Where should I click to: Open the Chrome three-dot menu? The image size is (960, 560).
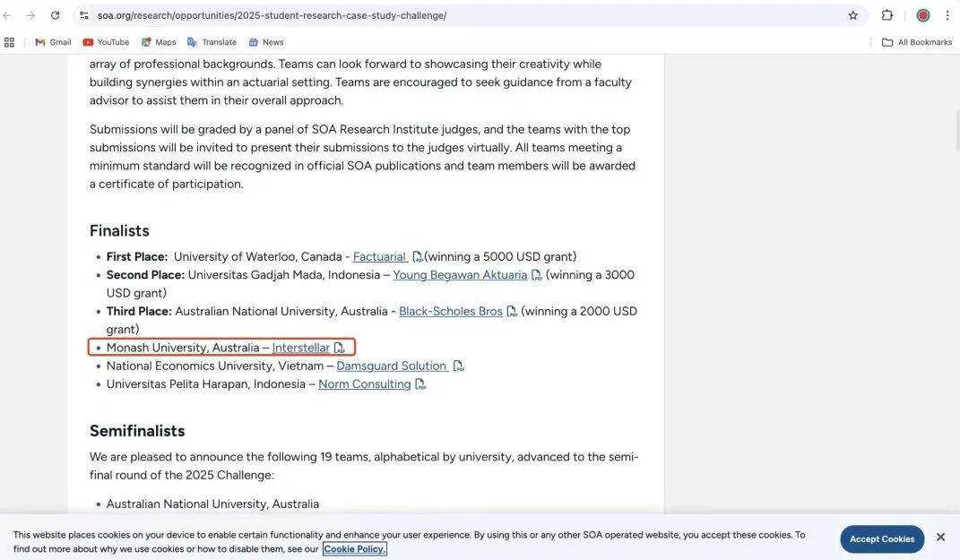[947, 15]
